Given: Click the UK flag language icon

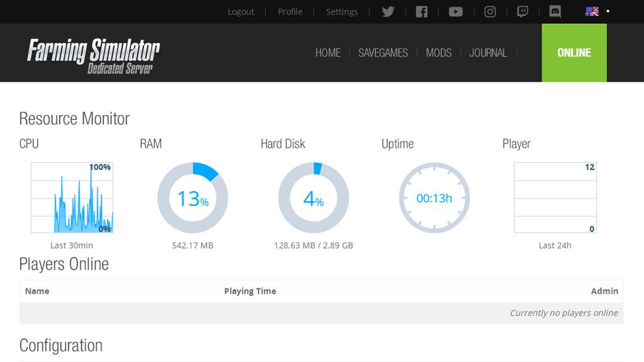Looking at the screenshot, I should point(592,11).
